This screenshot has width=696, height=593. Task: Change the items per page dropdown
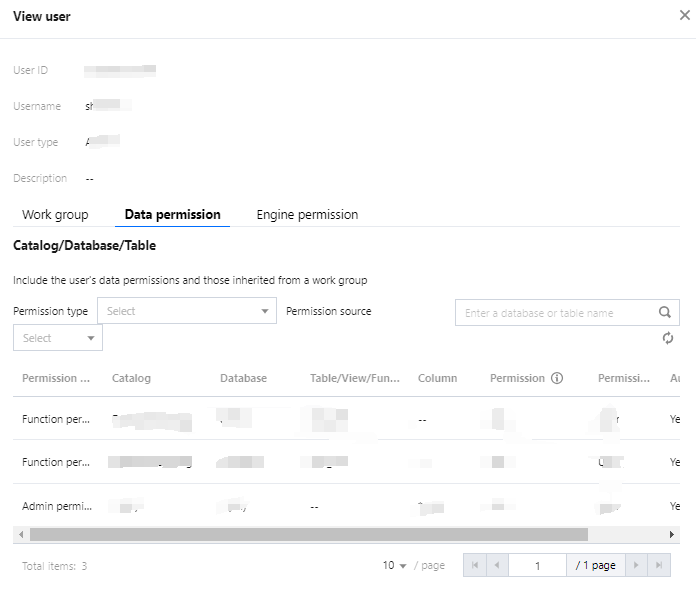click(395, 566)
